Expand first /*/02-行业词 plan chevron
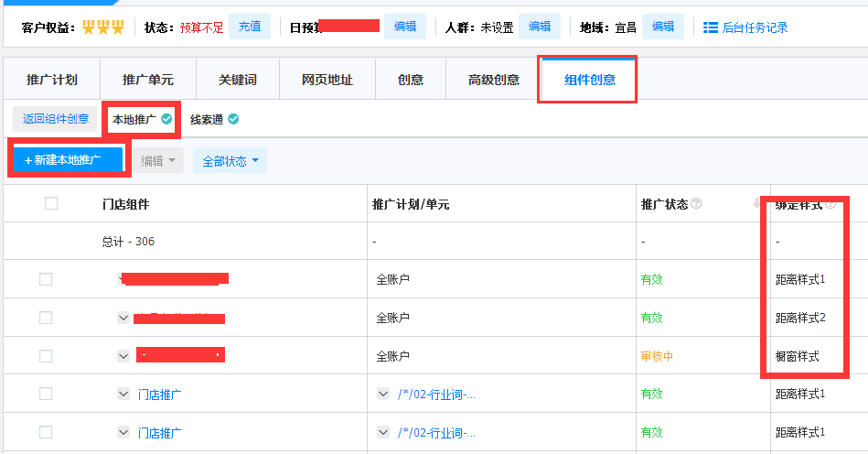 [383, 395]
